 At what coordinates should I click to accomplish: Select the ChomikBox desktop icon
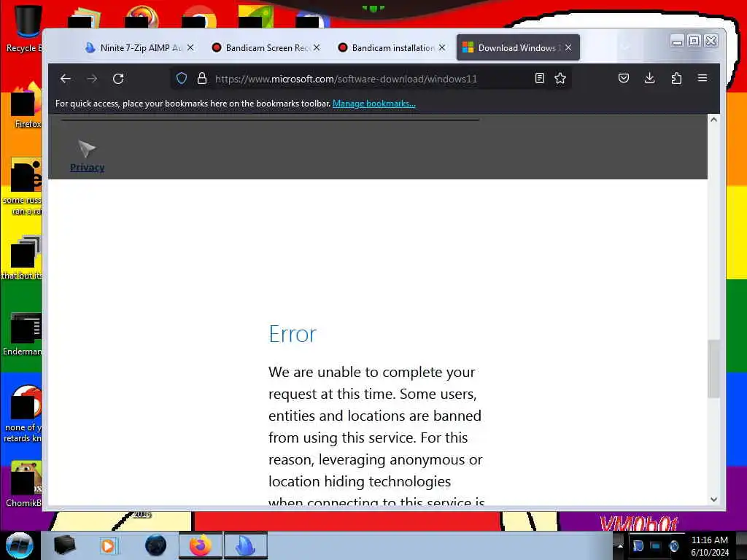click(x=23, y=484)
